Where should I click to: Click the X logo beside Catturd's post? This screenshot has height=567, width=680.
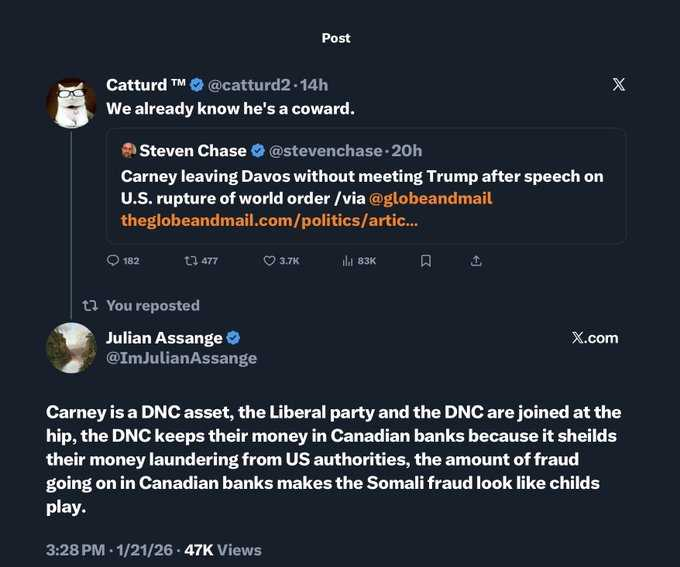618,84
